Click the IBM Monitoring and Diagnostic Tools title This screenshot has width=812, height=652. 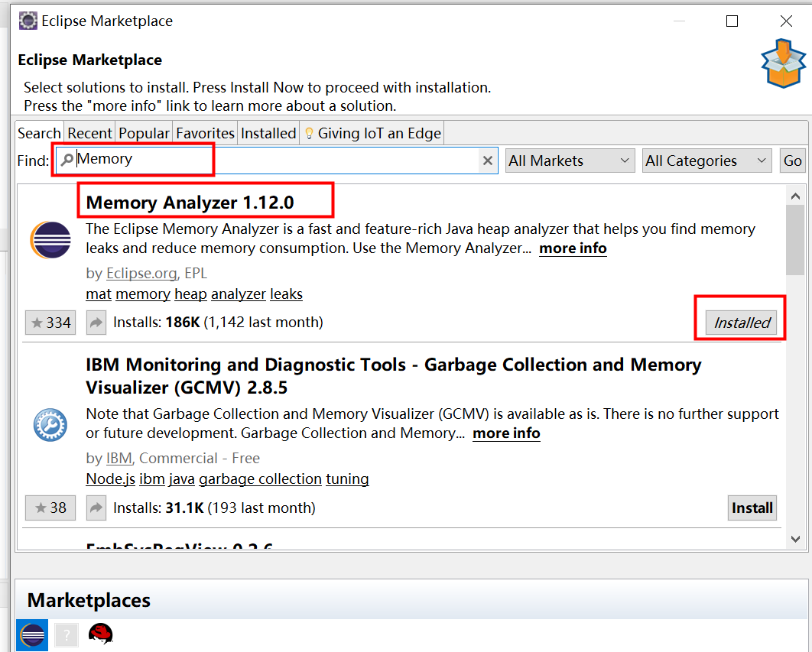pyautogui.click(x=394, y=376)
